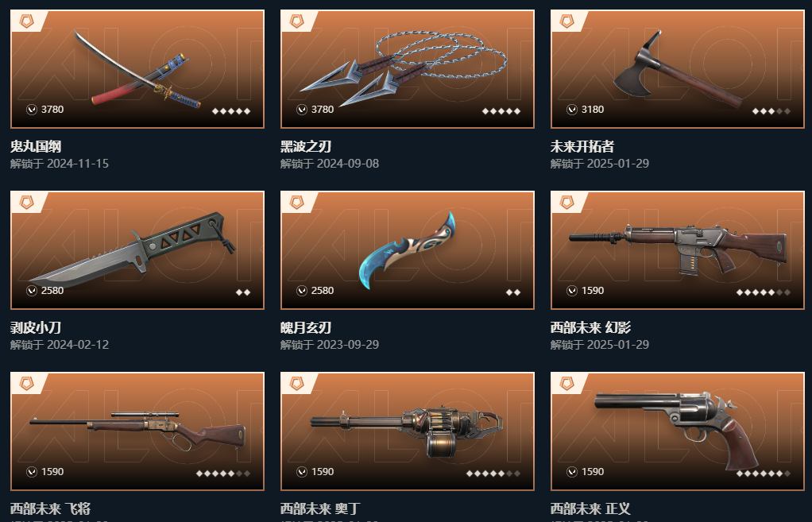812x522 pixels.
Task: Click the tier badge icon on 西部未来 正义 card
Action: [x=567, y=384]
